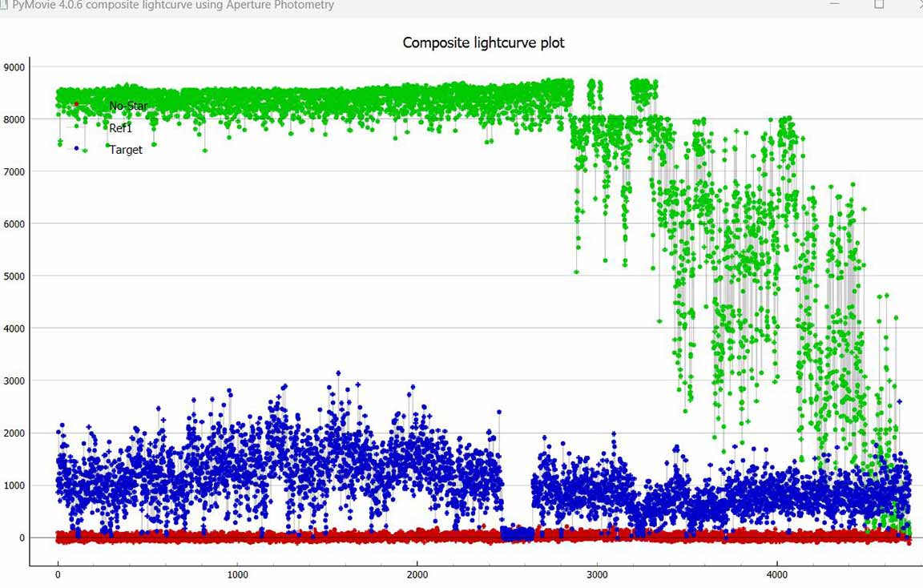This screenshot has width=923, height=588.
Task: Click the 2000 label on the horizontal axis
Action: tap(417, 574)
